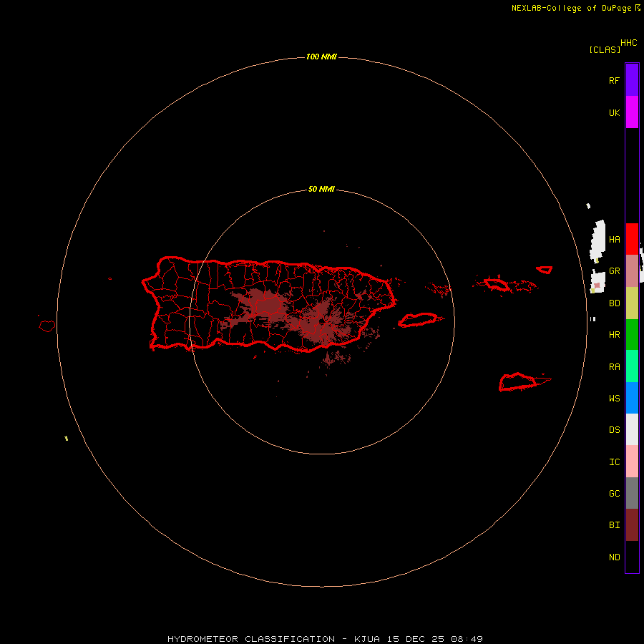Click the HR legend label

pos(614,335)
